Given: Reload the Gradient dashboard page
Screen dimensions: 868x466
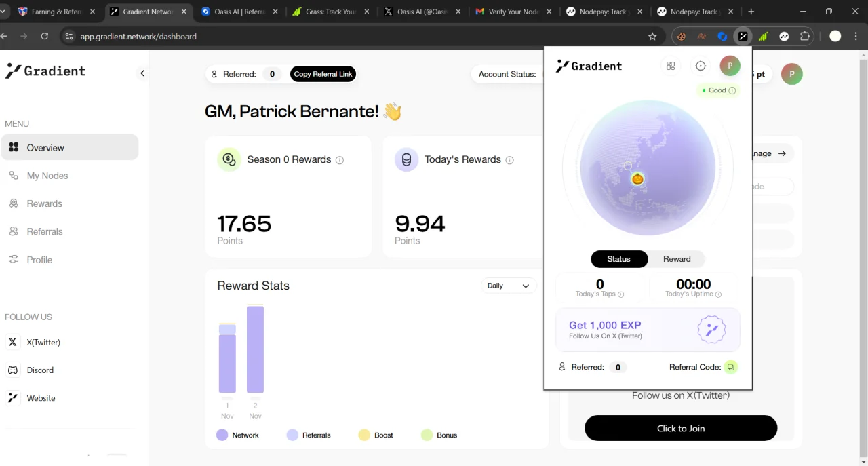Looking at the screenshot, I should [x=45, y=37].
